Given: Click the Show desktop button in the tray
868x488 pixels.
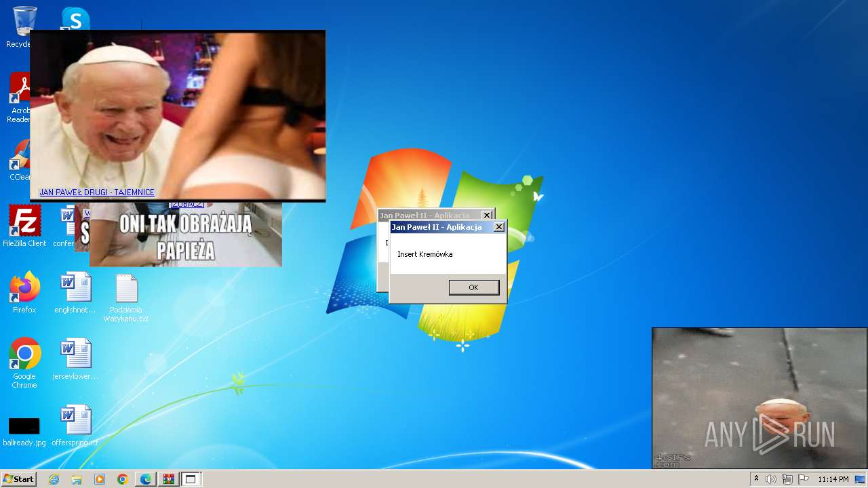Looking at the screenshot, I should point(861,479).
